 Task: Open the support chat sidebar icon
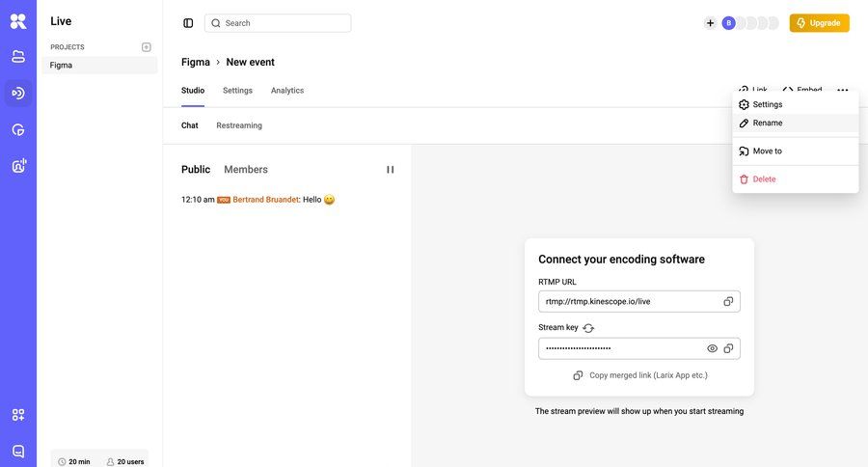[x=18, y=451]
